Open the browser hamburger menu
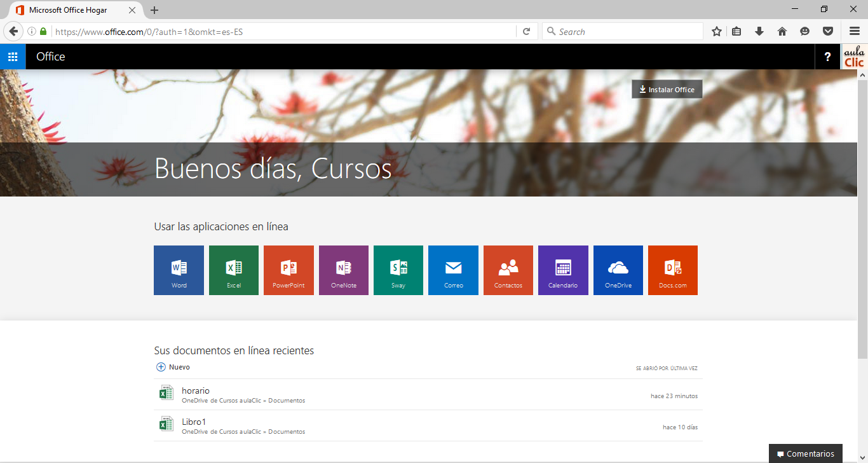This screenshot has width=868, height=463. [855, 31]
